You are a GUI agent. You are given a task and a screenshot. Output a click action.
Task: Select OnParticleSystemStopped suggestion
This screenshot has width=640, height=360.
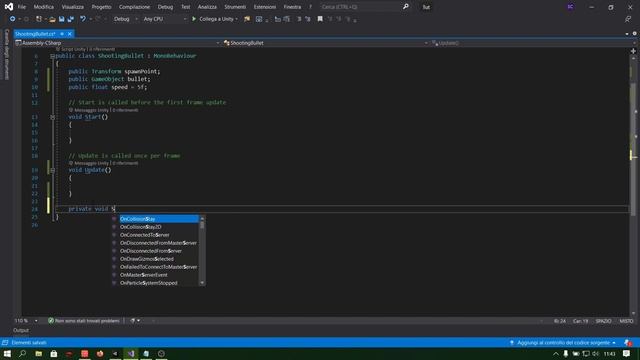pos(155,283)
